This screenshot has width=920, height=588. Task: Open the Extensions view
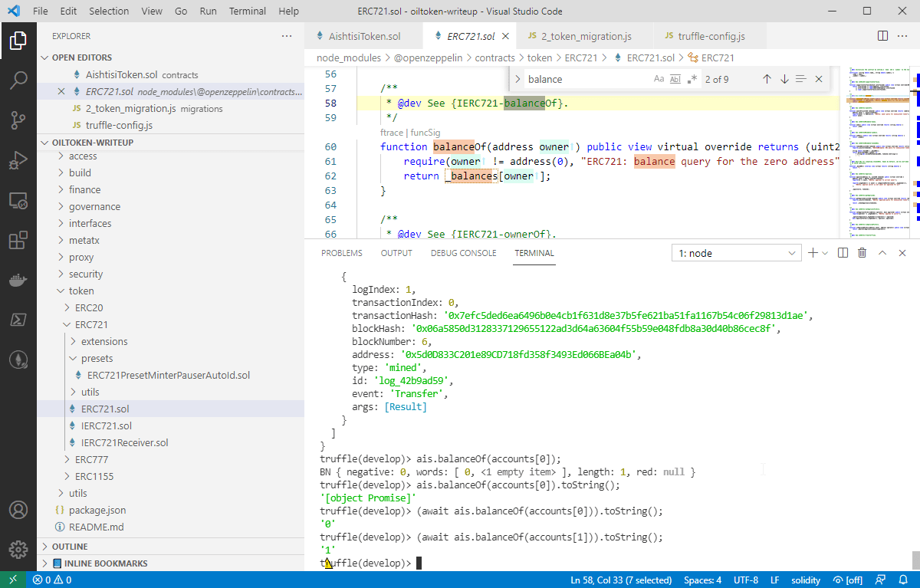click(18, 240)
